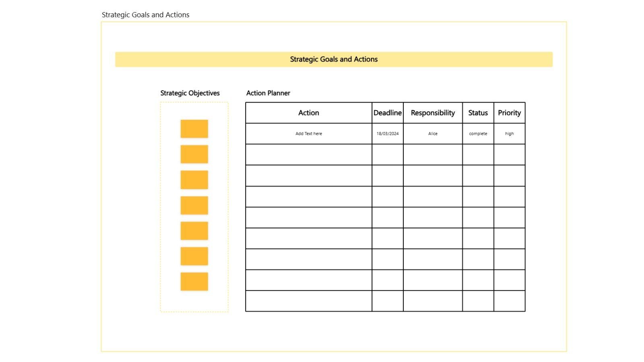Select the deadline cell showing 18/03/2024
644x362 pixels.
point(388,133)
